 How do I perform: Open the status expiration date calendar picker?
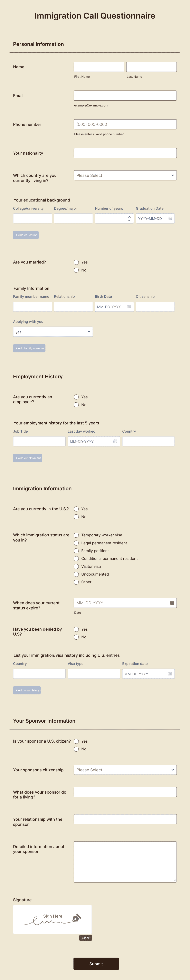[x=172, y=603]
